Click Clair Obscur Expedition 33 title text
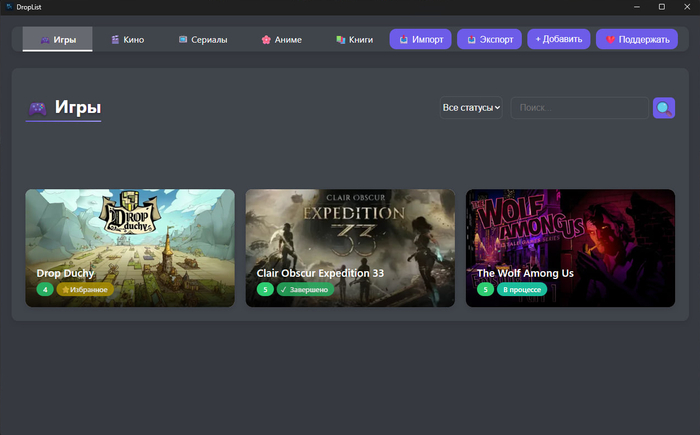Viewport: 700px width, 435px height. 320,273
